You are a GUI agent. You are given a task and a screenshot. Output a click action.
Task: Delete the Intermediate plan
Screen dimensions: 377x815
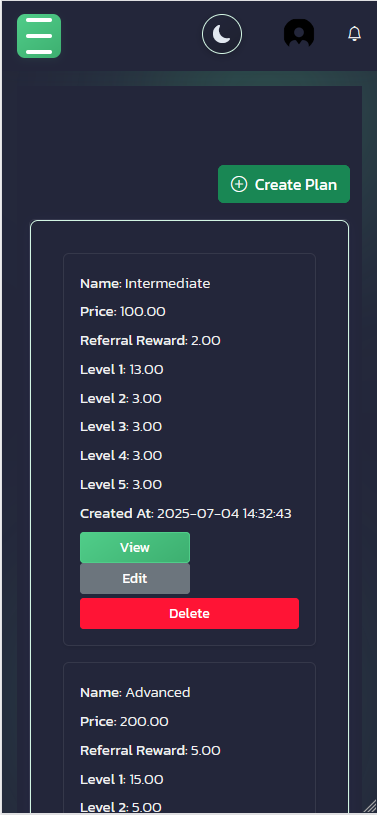coord(189,613)
